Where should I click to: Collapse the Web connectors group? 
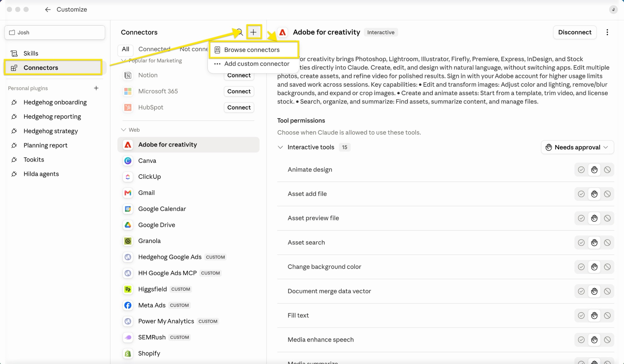pos(124,130)
